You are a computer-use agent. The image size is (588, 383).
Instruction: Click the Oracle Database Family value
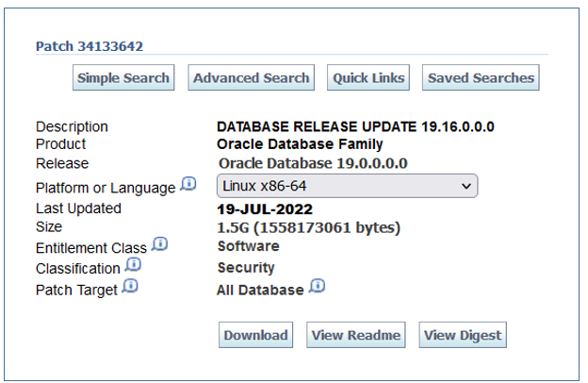click(x=300, y=144)
